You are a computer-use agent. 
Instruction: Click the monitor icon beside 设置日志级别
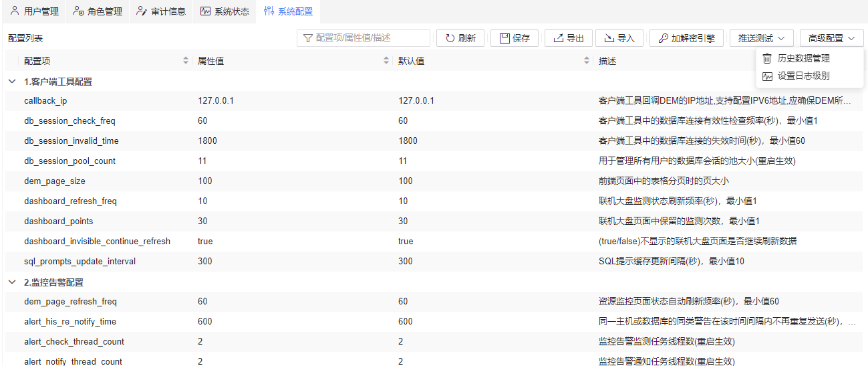pyautogui.click(x=767, y=76)
